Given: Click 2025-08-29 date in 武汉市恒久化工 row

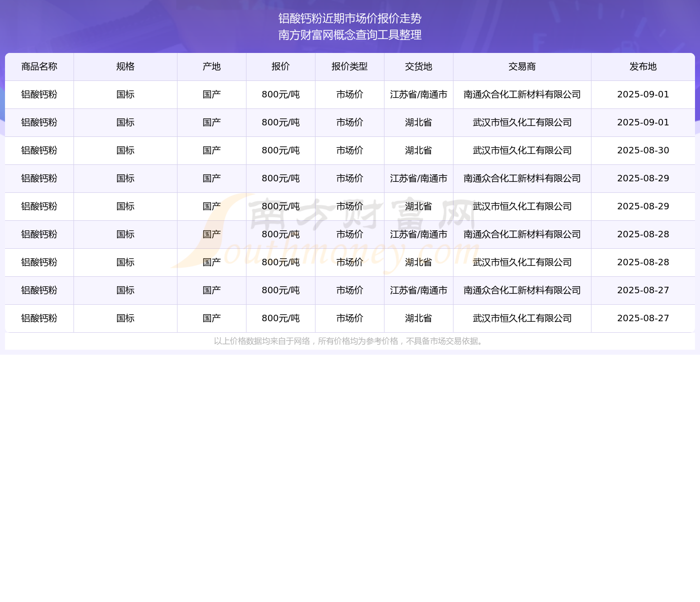Looking at the screenshot, I should (643, 206).
